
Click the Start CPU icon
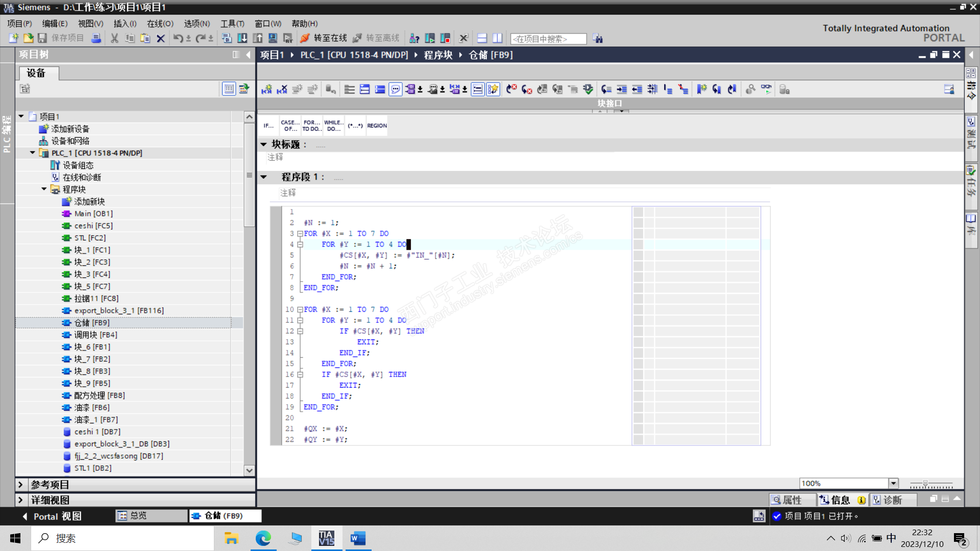[430, 38]
